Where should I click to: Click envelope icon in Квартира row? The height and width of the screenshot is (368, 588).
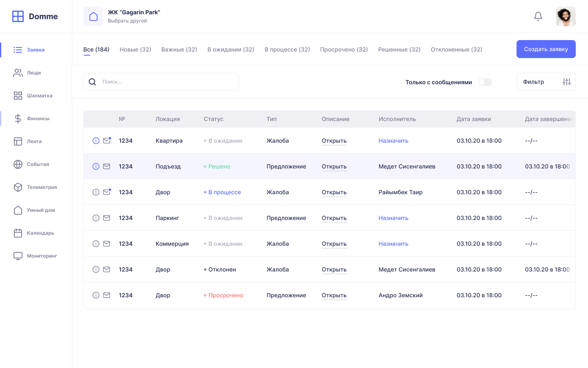[107, 141]
